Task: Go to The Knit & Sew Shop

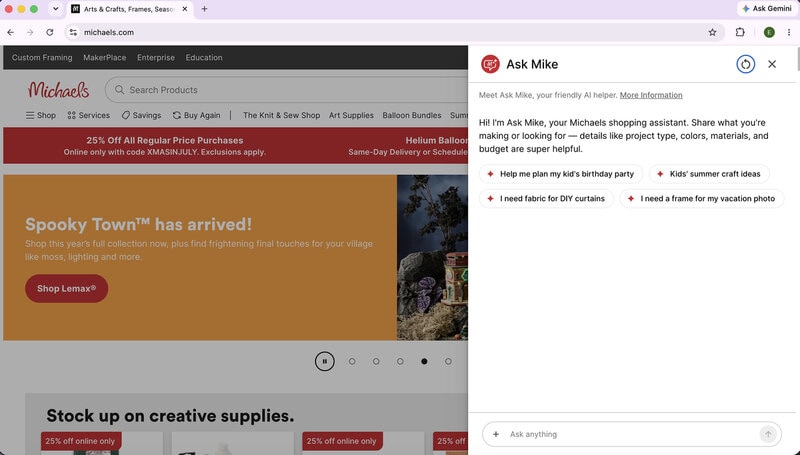Action: [282, 115]
